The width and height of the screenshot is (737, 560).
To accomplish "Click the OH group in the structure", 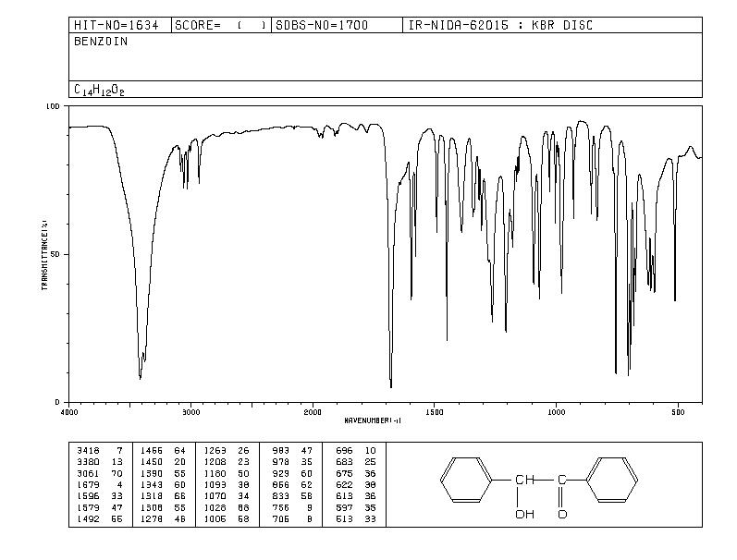I will coord(524,515).
